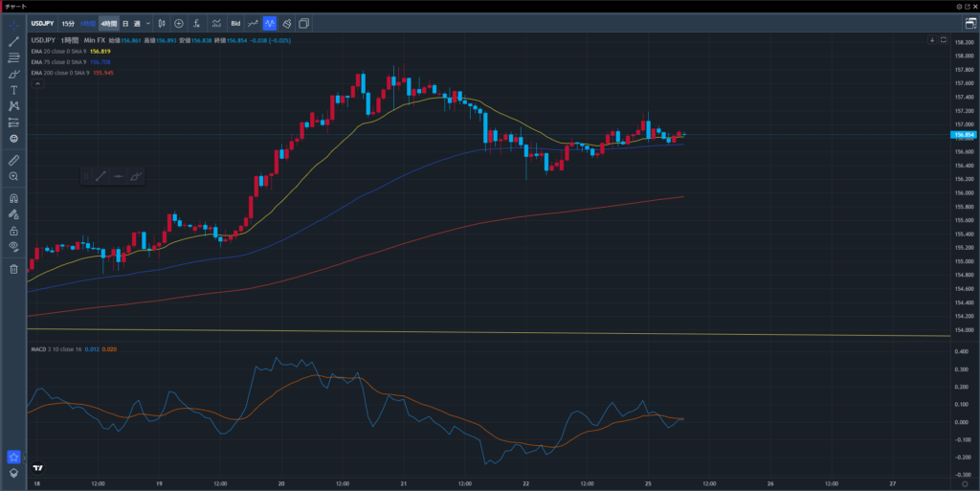Open the emoji icons tool
Viewport: 980px width, 491px height.
point(13,139)
